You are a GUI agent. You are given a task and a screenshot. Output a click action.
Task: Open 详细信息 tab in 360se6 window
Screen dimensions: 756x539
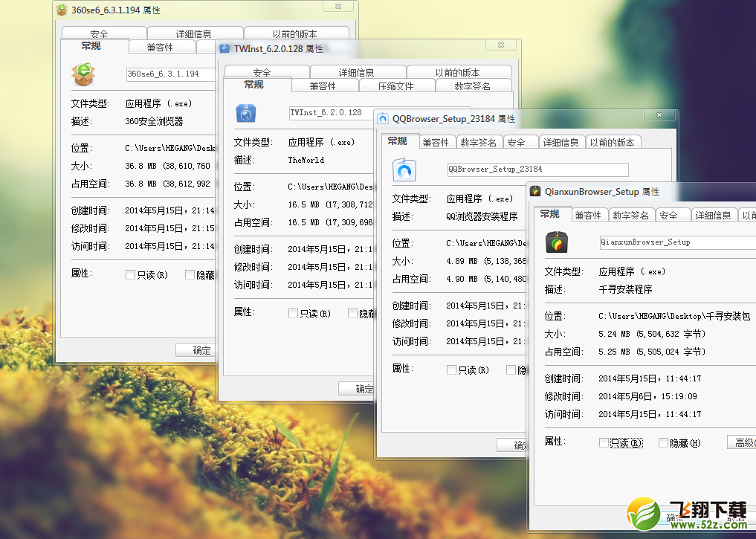pos(196,33)
